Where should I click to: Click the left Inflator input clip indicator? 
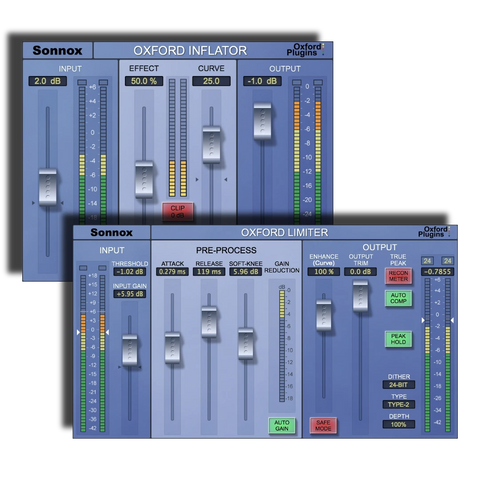[82, 82]
